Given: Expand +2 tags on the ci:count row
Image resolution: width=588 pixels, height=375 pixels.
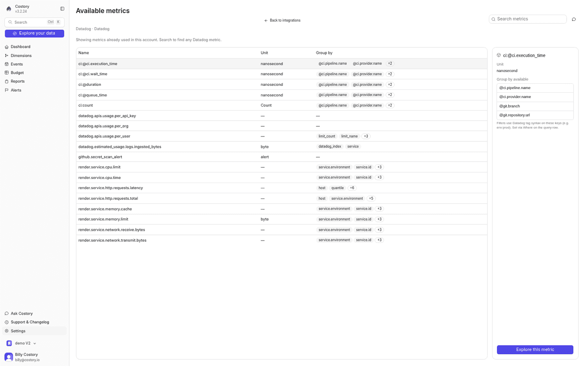Looking at the screenshot, I should (x=390, y=105).
